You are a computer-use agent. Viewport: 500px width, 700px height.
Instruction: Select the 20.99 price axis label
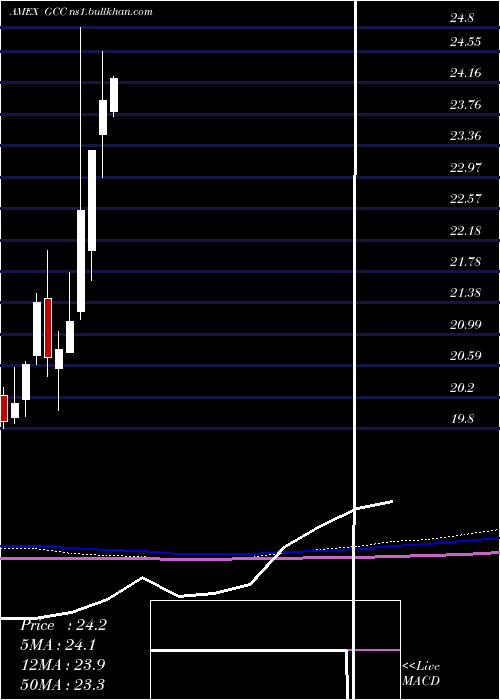466,325
